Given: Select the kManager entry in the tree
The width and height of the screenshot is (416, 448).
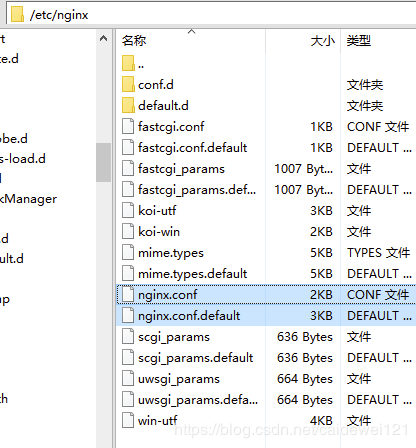Looking at the screenshot, I should point(28,199).
